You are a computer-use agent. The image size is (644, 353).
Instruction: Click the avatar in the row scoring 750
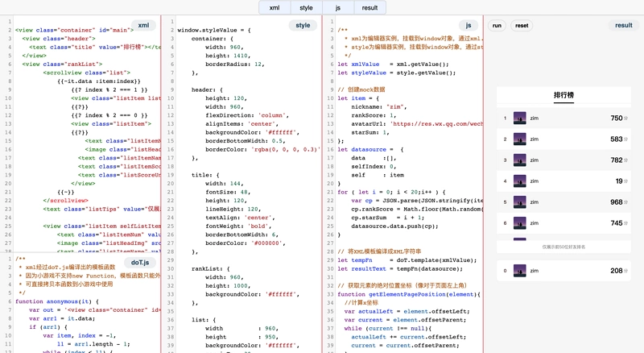click(x=519, y=118)
